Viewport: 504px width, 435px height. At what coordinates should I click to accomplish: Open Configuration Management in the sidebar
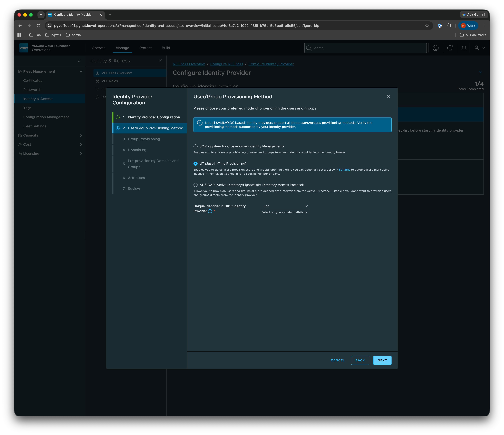(x=46, y=117)
